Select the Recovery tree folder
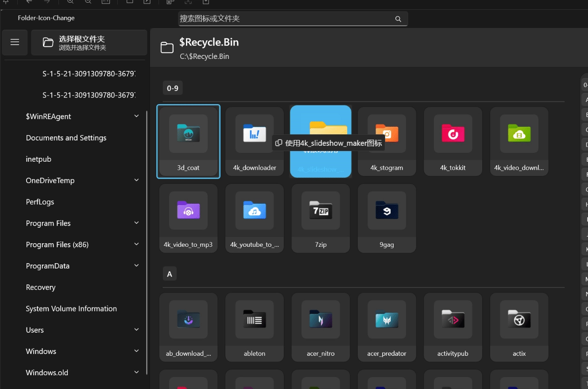The height and width of the screenshot is (389, 588). pos(41,288)
